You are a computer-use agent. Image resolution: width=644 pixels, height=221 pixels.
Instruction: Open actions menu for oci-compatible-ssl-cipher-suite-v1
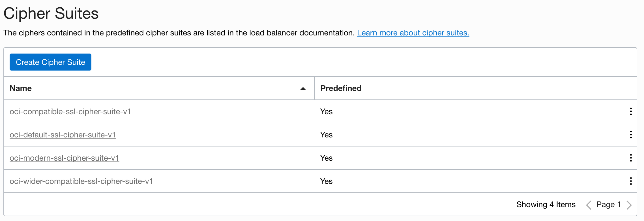pyautogui.click(x=631, y=111)
